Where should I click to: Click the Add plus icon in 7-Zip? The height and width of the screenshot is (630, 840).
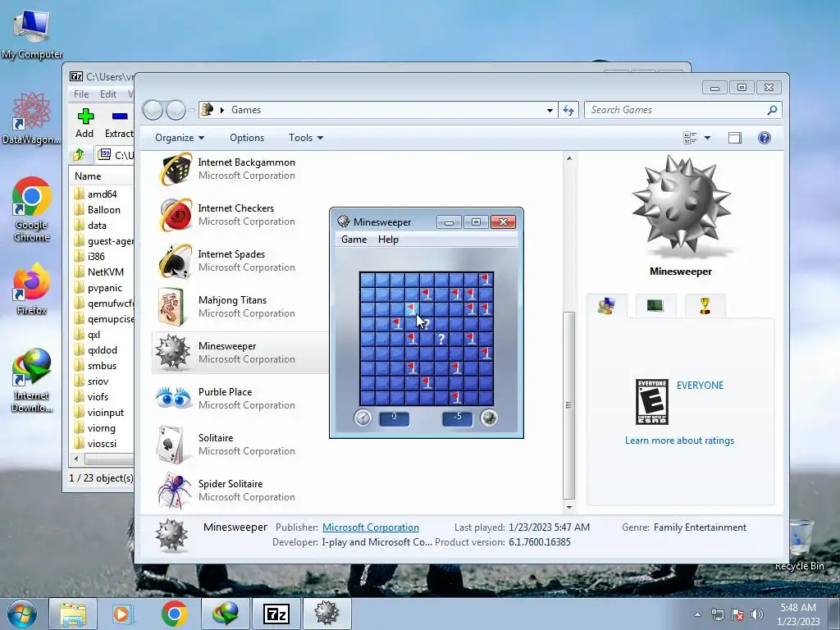pyautogui.click(x=85, y=116)
